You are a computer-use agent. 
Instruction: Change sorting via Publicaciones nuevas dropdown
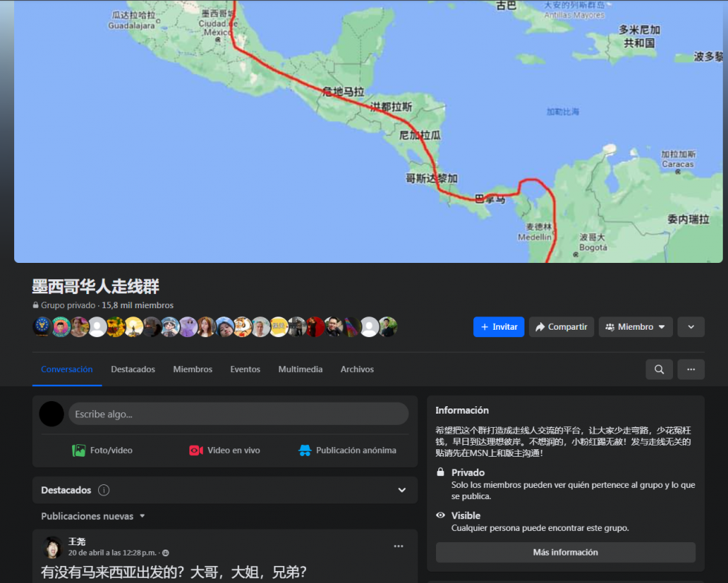coord(93,516)
